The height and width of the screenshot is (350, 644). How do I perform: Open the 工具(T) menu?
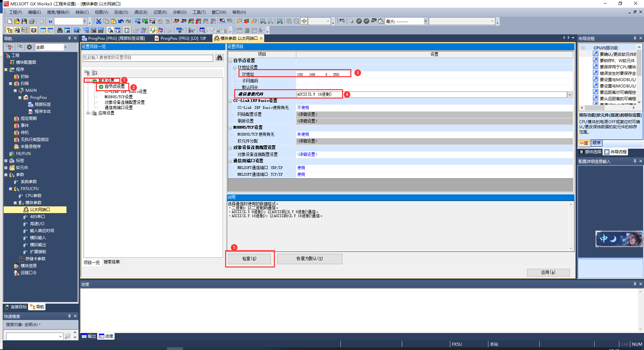click(x=199, y=12)
